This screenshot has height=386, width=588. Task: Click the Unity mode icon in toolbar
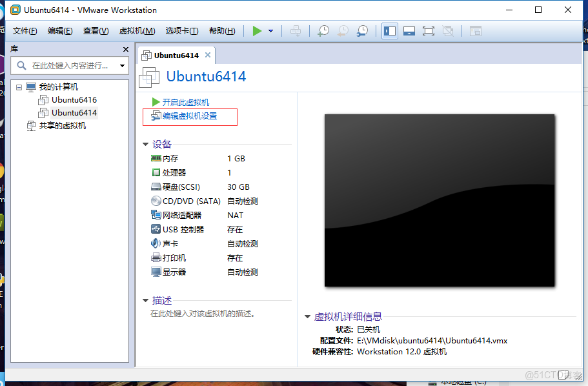pos(447,30)
